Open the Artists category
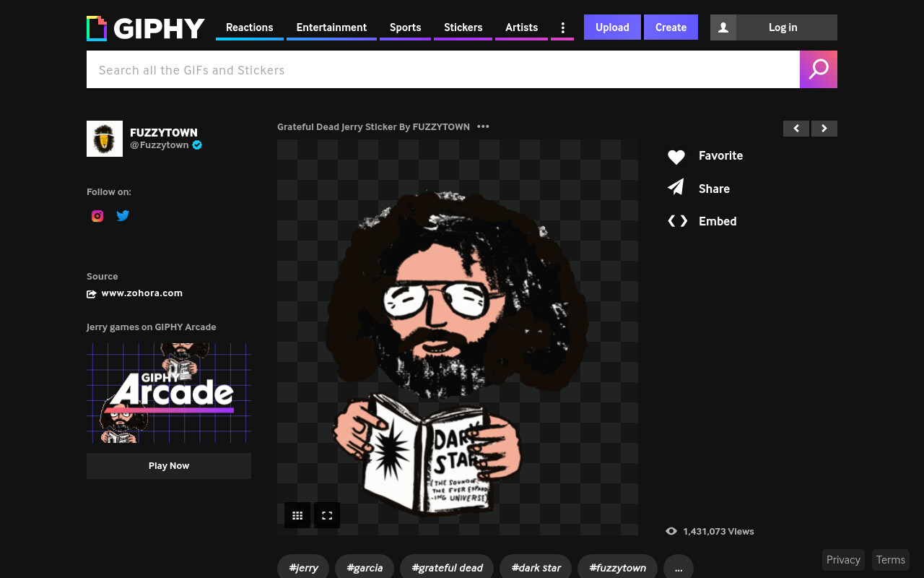Viewport: 924px width, 578px height. pyautogui.click(x=521, y=27)
